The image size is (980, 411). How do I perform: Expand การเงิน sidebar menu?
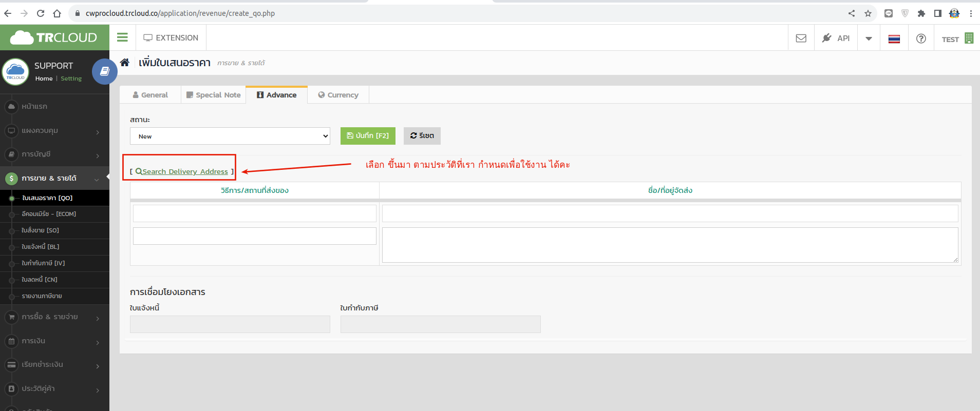(54, 341)
